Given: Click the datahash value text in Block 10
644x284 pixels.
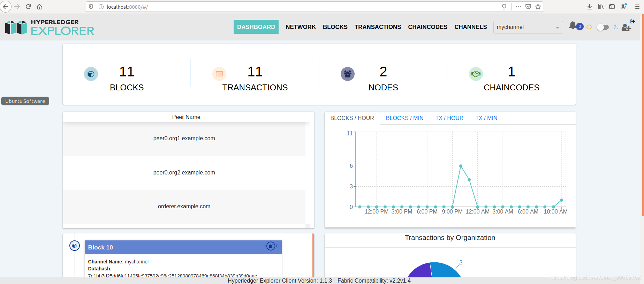Looking at the screenshot, I should 172,276.
